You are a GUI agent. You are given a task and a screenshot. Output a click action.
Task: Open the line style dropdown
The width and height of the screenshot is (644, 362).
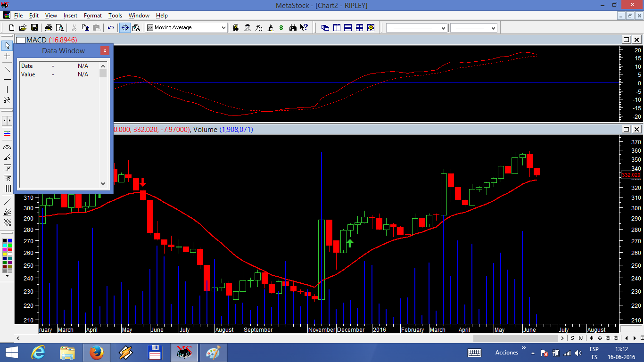(443, 28)
